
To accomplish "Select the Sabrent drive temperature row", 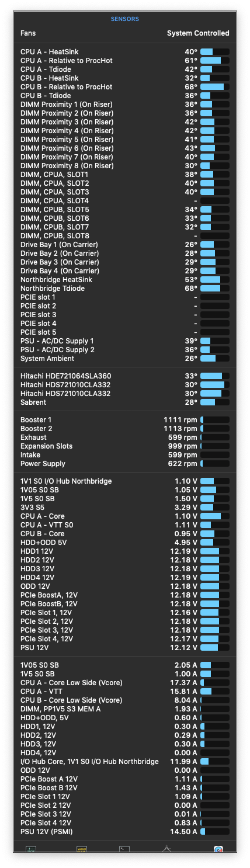I will pyautogui.click(x=125, y=402).
